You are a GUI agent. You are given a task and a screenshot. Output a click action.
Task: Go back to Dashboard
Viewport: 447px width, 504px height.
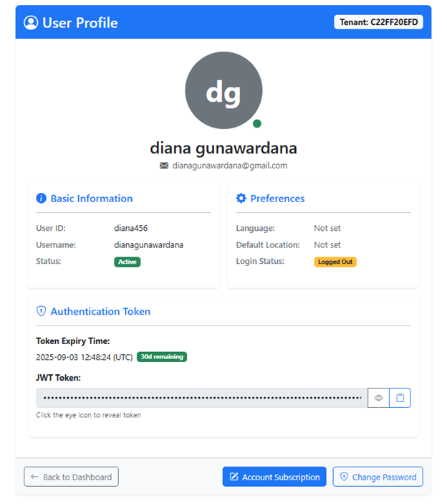(71, 477)
